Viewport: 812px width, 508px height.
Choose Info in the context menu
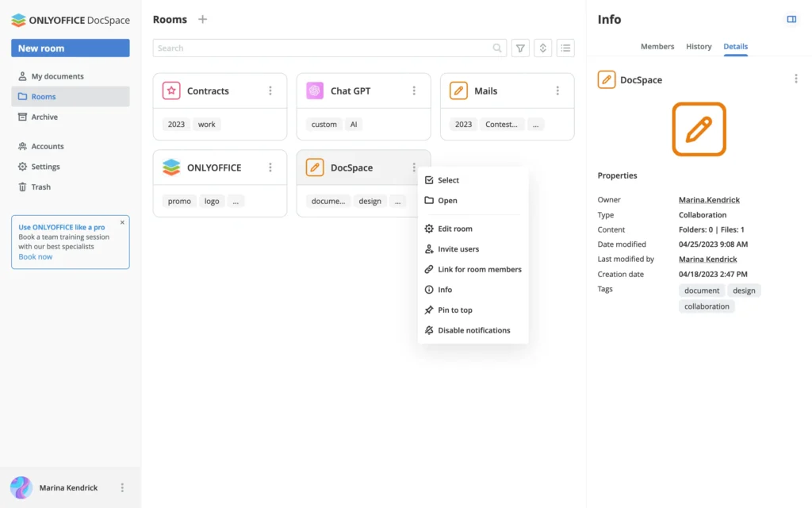(x=473, y=289)
